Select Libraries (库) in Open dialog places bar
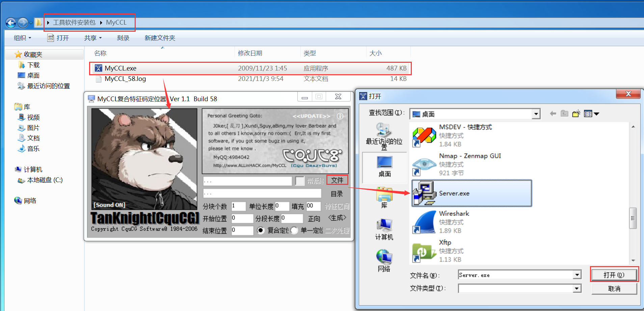The width and height of the screenshot is (644, 311). 384,198
